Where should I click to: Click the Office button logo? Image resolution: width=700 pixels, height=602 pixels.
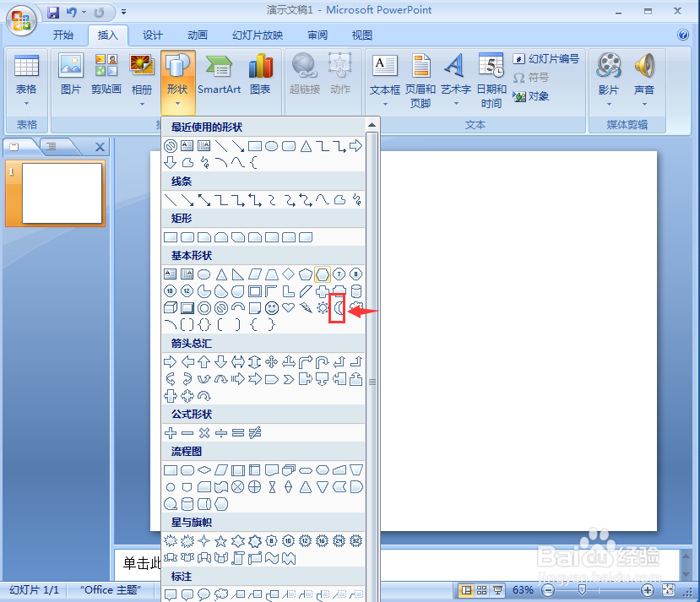click(21, 20)
